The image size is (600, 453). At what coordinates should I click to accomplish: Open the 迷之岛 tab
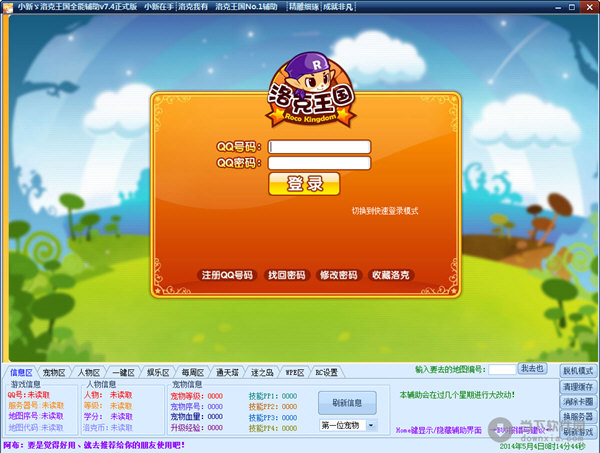tap(262, 372)
